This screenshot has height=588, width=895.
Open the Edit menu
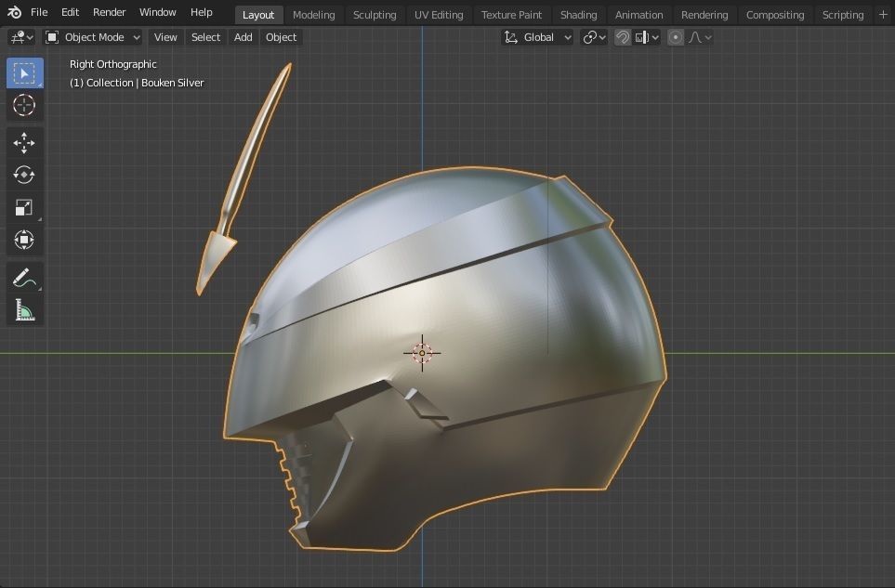coord(70,12)
